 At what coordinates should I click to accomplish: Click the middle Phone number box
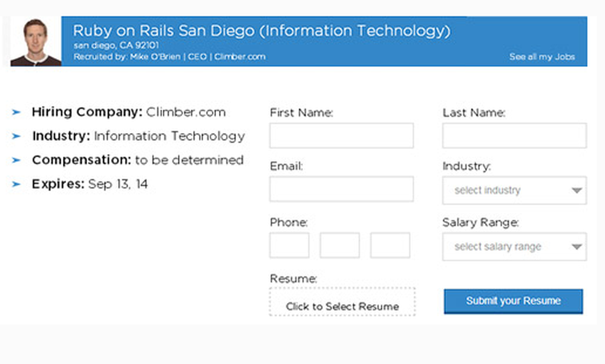coord(339,245)
